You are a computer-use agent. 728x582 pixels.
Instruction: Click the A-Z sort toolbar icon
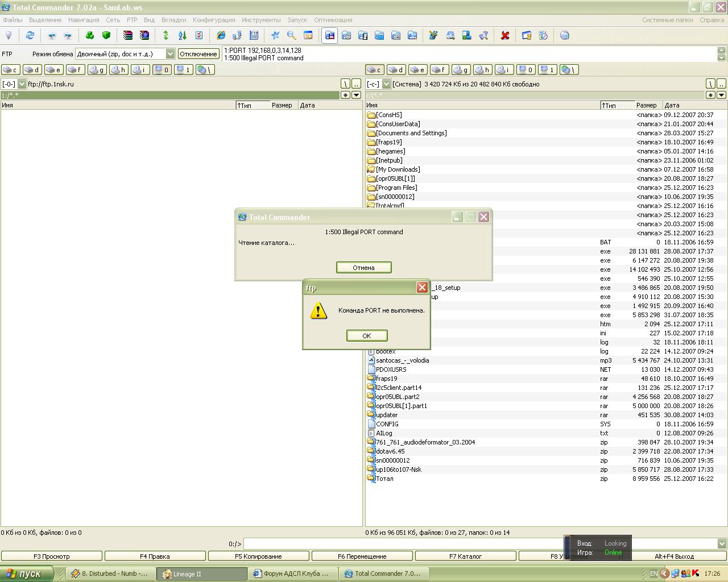[183, 35]
